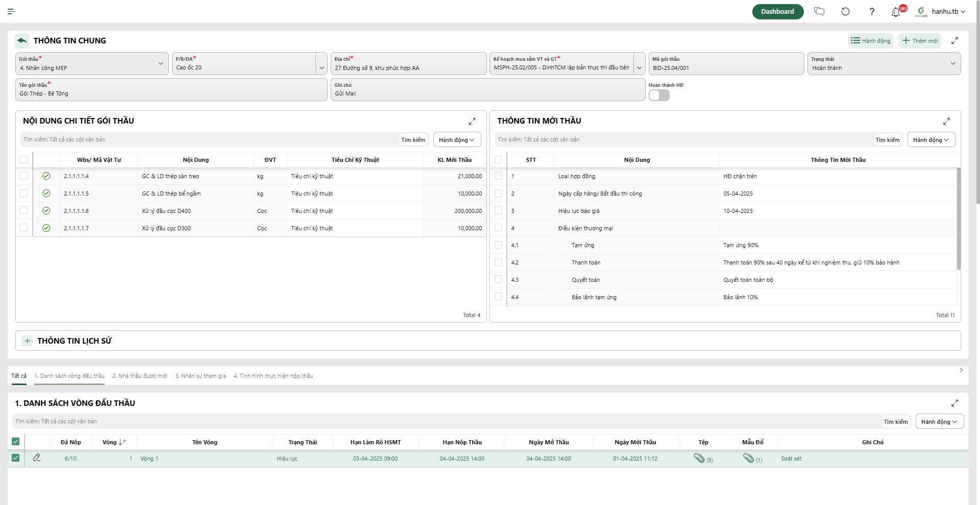Open the help question mark icon
The width and height of the screenshot is (980, 505).
tap(872, 11)
